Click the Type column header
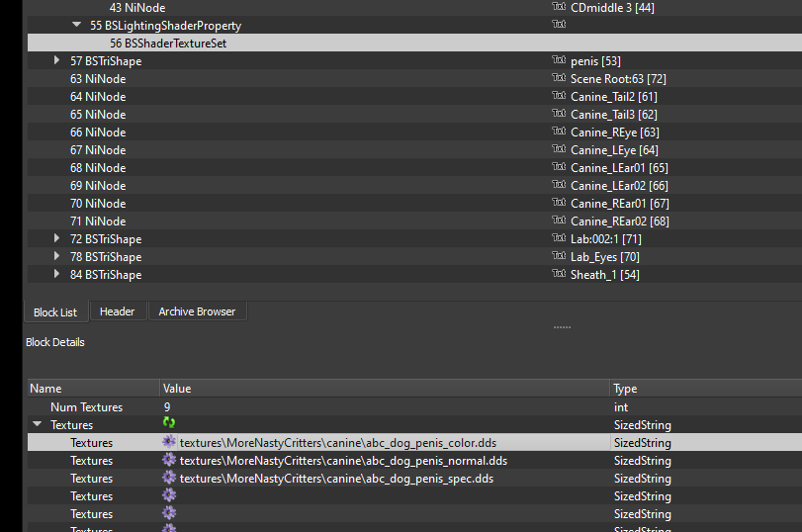Screen dimensions: 802x532 pyautogui.click(x=706, y=389)
